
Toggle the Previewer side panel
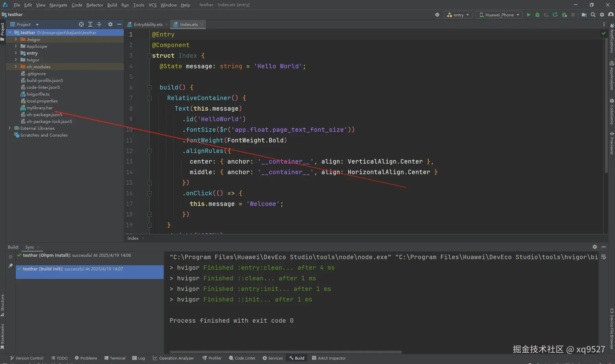[612, 143]
